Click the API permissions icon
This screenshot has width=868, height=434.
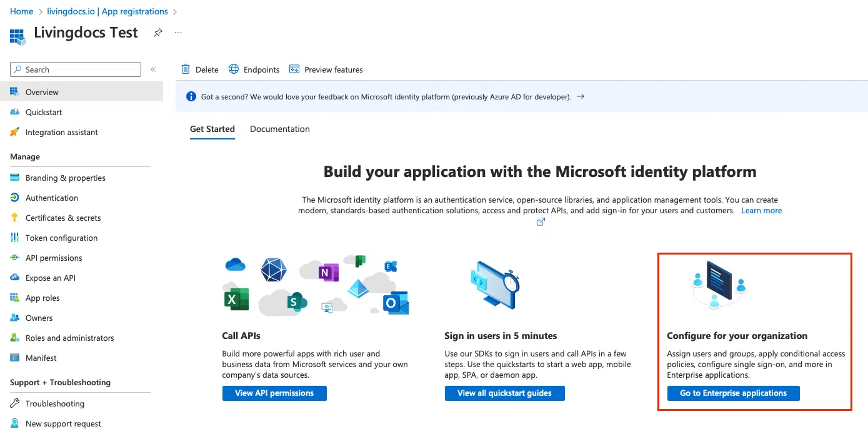pyautogui.click(x=14, y=258)
